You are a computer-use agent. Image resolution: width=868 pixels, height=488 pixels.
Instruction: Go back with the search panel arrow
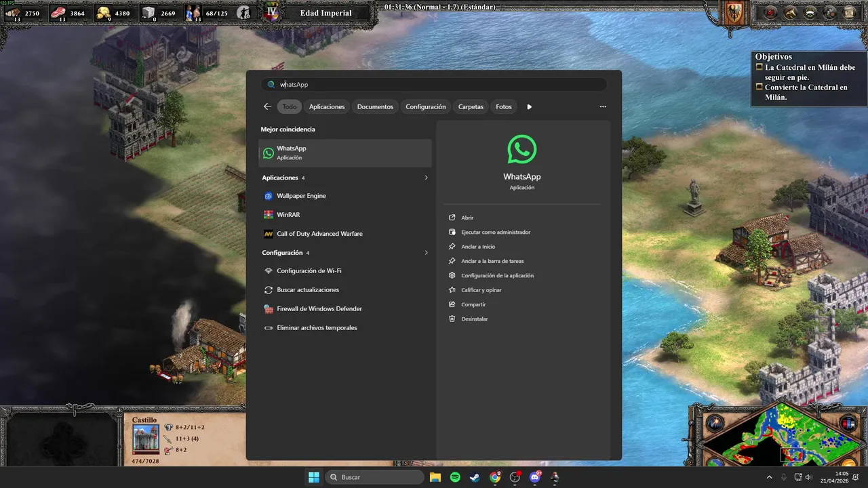tap(267, 106)
